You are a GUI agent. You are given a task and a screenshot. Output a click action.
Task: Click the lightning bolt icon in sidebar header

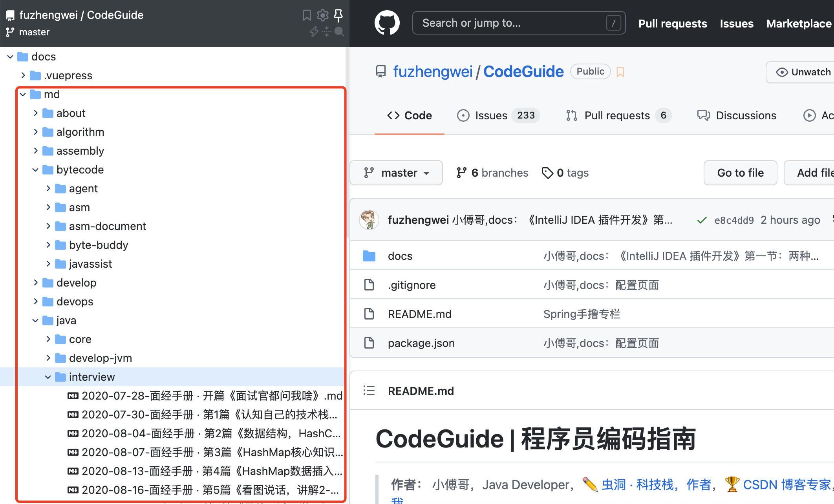[314, 31]
